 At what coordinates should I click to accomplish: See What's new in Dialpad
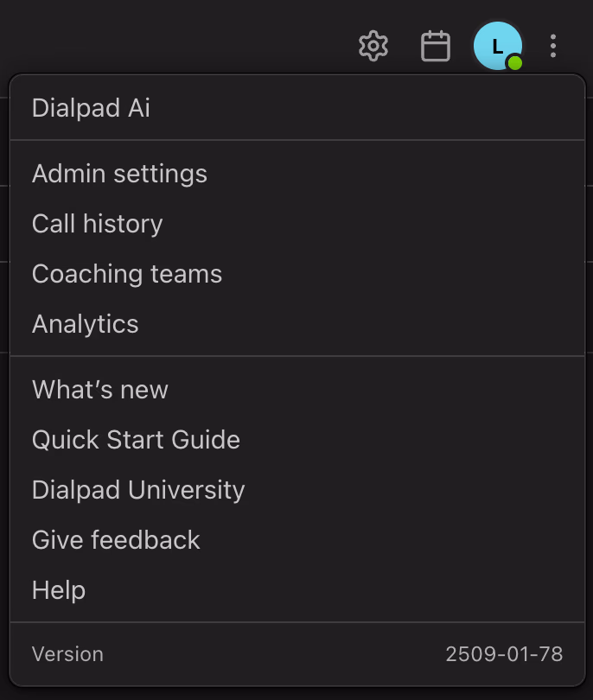coord(99,389)
